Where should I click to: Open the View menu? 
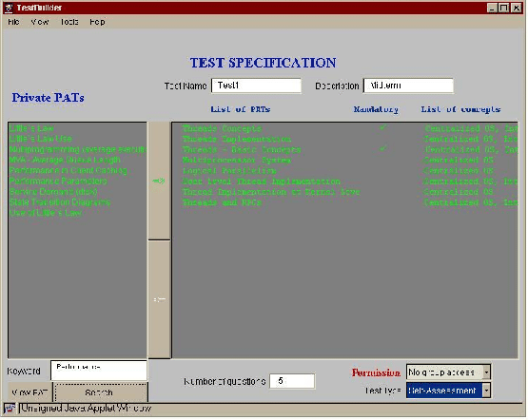(40, 22)
